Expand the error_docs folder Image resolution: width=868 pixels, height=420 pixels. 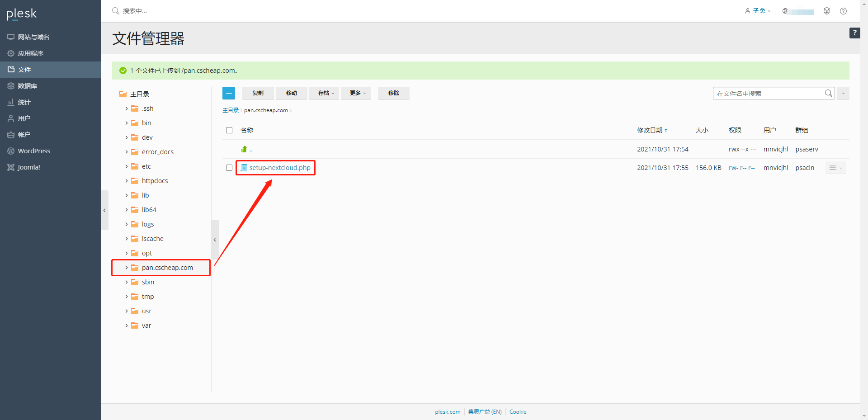[x=127, y=152]
